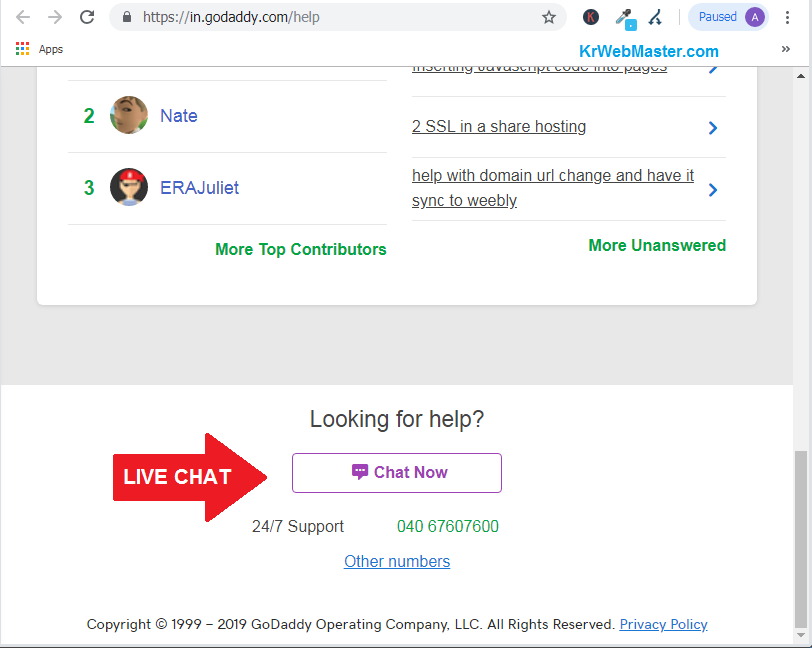Expand the hidden bookmarks chevron

point(785,49)
